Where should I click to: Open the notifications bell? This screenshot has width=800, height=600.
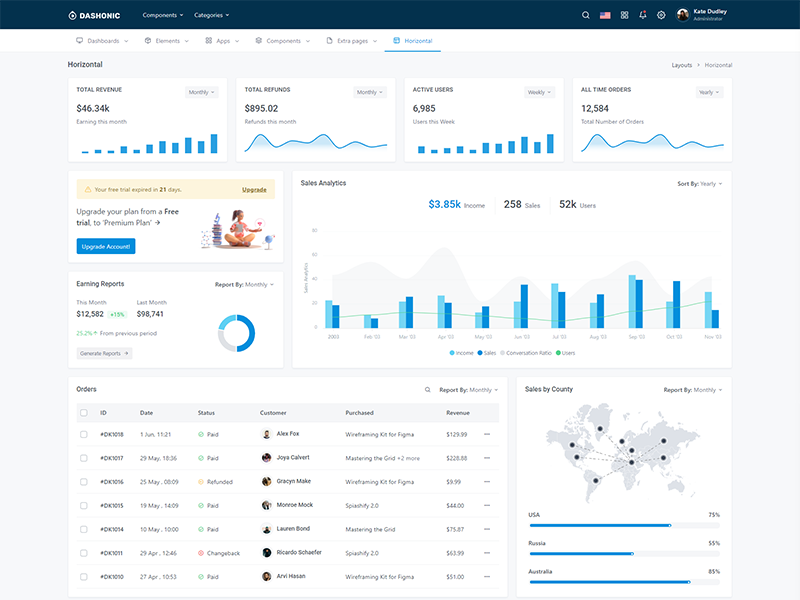[643, 15]
